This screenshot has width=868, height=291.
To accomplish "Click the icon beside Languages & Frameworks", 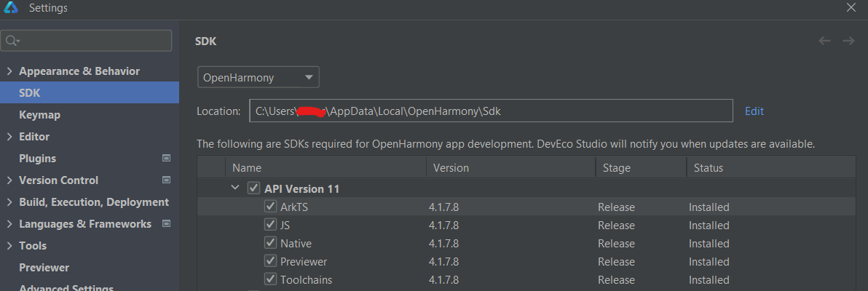I will coord(166,223).
